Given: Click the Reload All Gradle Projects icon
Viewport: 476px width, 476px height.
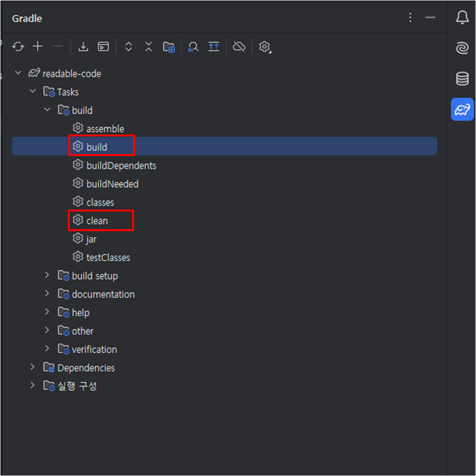Looking at the screenshot, I should click(x=18, y=47).
